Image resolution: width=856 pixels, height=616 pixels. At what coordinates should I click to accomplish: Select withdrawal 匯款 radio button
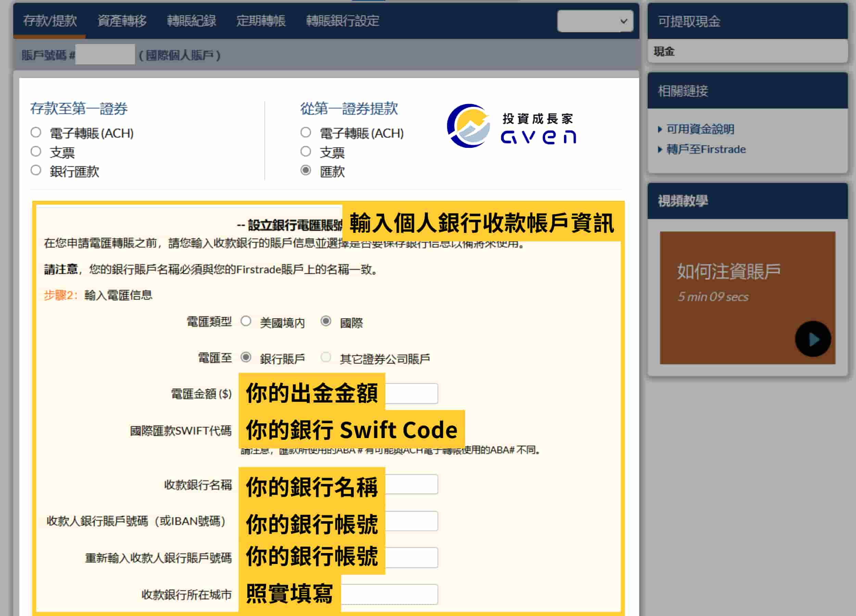(306, 170)
